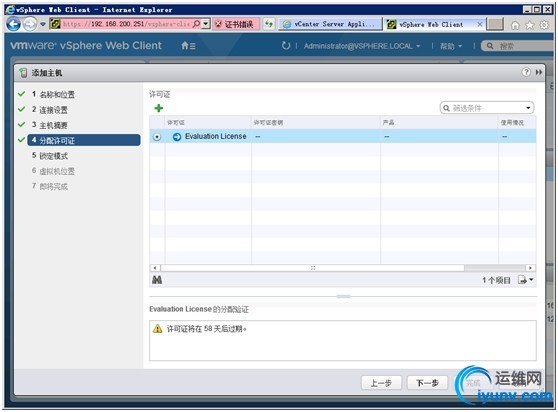Click the 1个项目 item count text
Screen dimensions: 558x412
click(x=496, y=280)
